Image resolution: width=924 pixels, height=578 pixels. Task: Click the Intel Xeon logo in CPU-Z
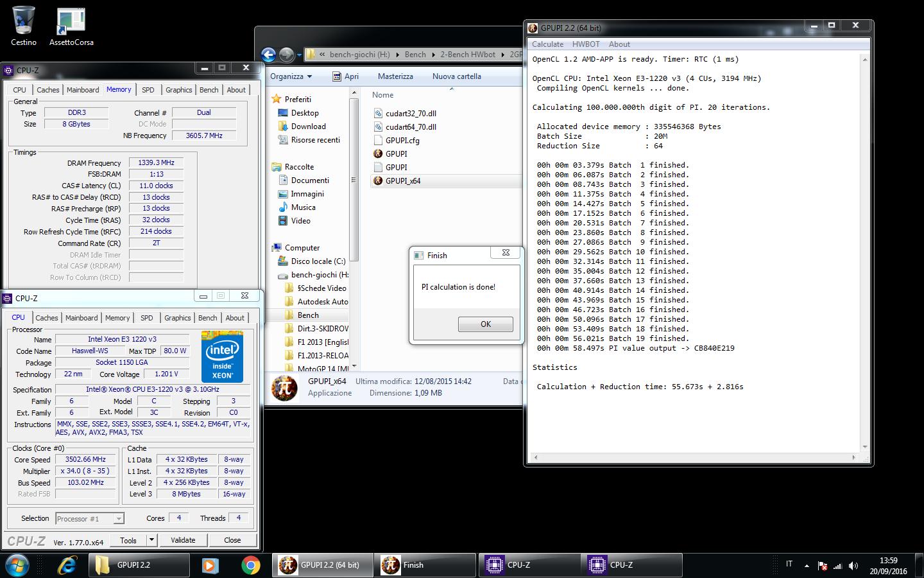coord(222,356)
